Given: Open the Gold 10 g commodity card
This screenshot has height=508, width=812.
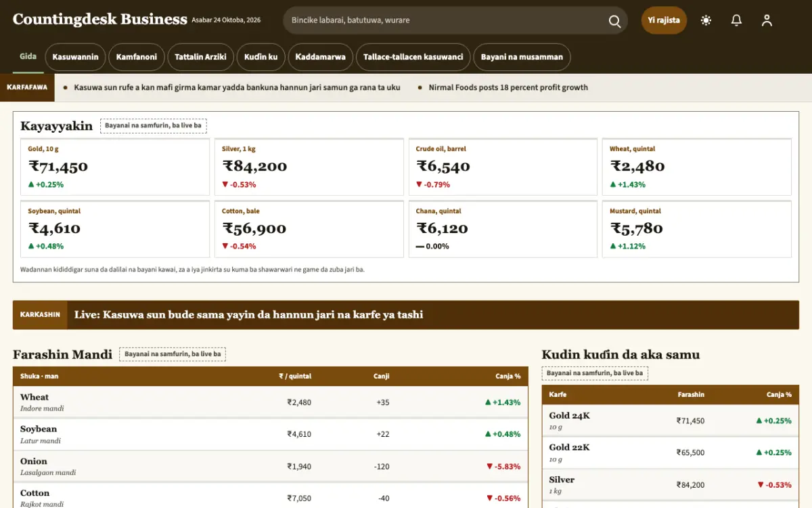Looking at the screenshot, I should 115,167.
